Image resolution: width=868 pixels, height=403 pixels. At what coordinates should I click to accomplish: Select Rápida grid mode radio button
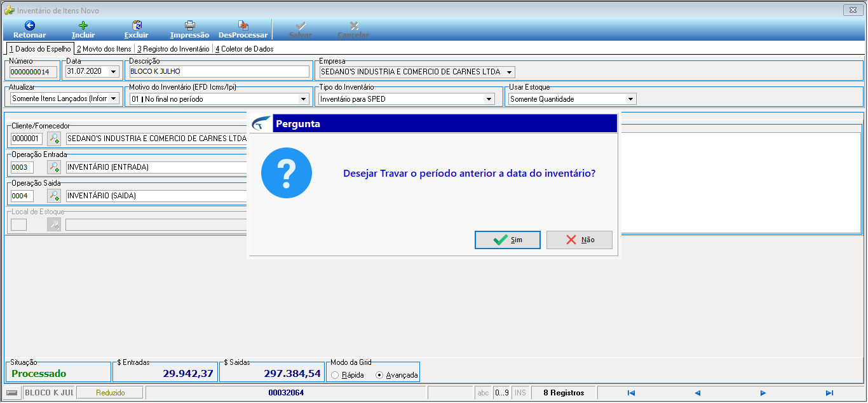tap(335, 375)
